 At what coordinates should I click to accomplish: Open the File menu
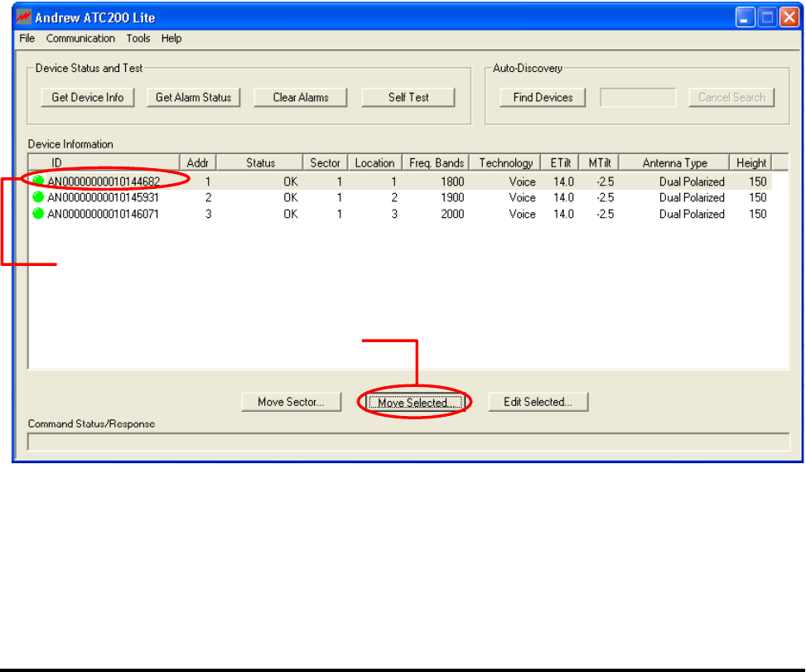coord(27,39)
